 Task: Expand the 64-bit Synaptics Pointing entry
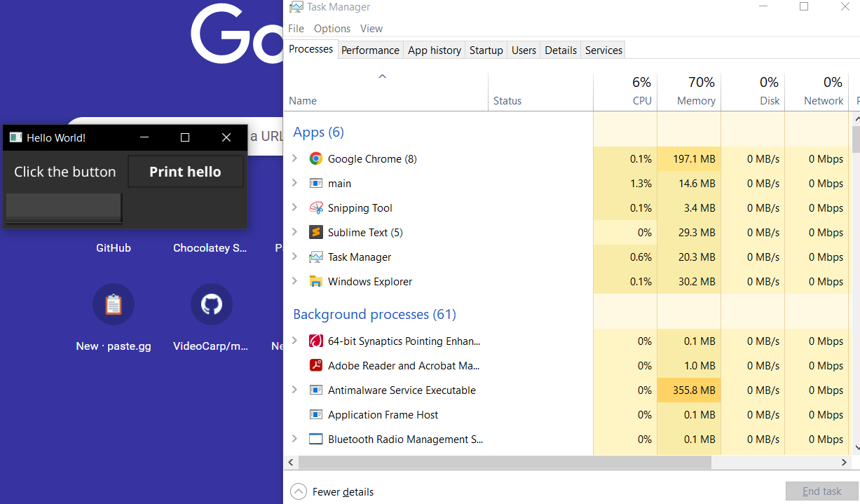coord(295,341)
